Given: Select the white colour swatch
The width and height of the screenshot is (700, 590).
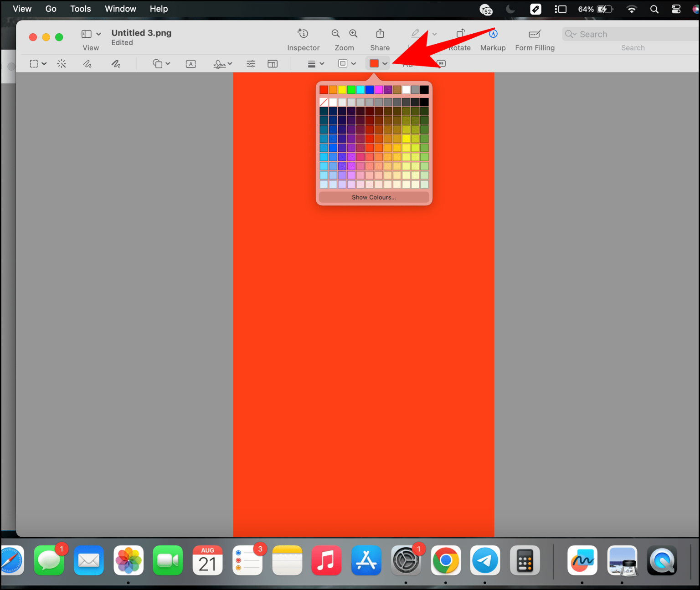Looking at the screenshot, I should pyautogui.click(x=406, y=90).
